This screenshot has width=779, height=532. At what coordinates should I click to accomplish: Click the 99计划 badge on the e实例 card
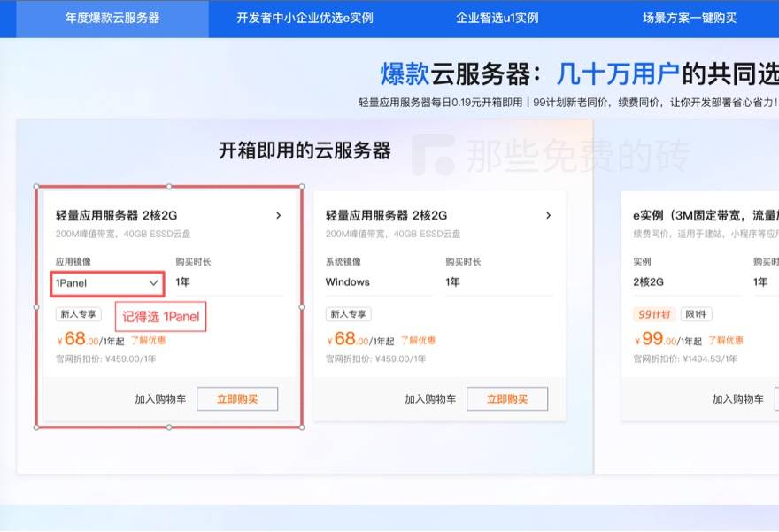pos(655,314)
